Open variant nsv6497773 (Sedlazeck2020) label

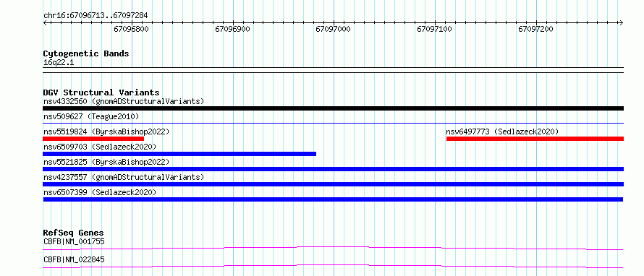[502, 131]
